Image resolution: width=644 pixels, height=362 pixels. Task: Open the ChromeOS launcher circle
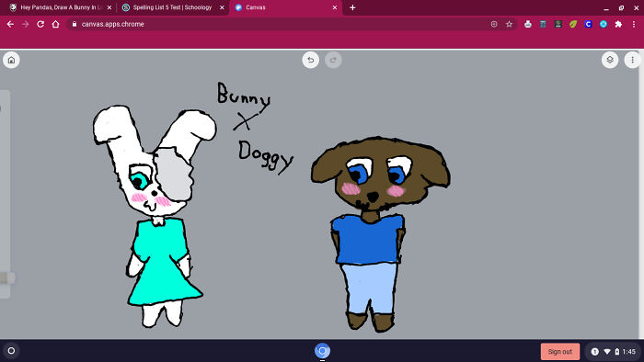click(11, 351)
